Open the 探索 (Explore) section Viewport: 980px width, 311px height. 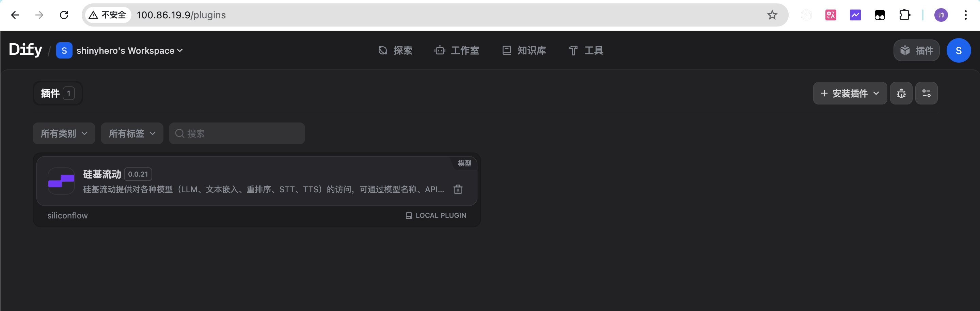point(395,50)
